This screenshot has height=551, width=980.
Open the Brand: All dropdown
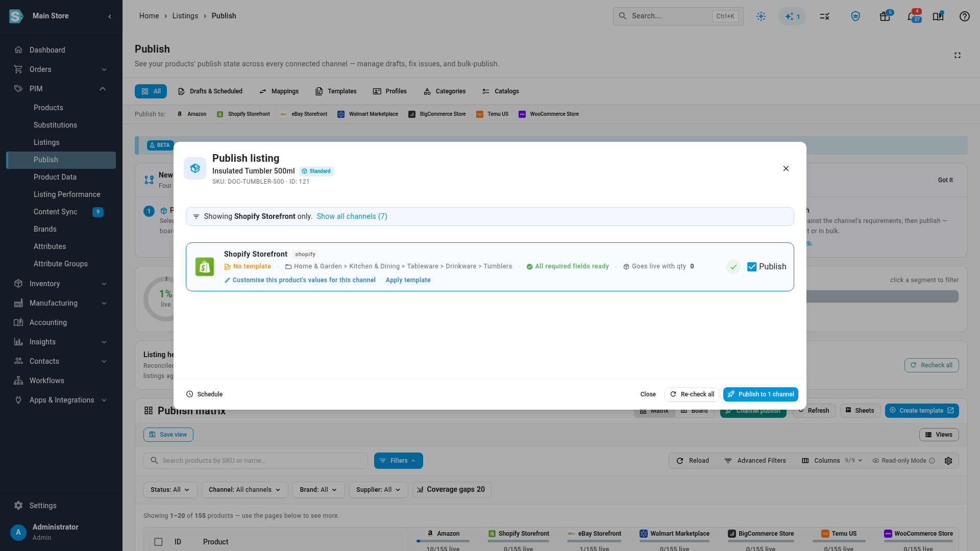[318, 490]
